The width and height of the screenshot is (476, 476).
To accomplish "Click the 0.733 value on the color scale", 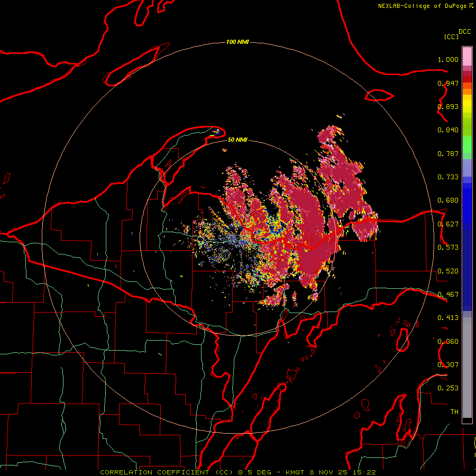I will click(448, 177).
